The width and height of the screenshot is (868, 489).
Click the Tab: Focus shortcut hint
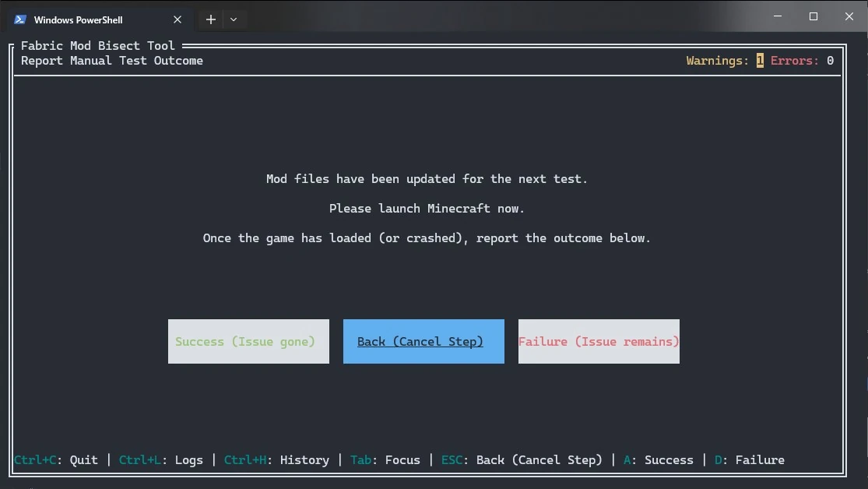coord(385,459)
